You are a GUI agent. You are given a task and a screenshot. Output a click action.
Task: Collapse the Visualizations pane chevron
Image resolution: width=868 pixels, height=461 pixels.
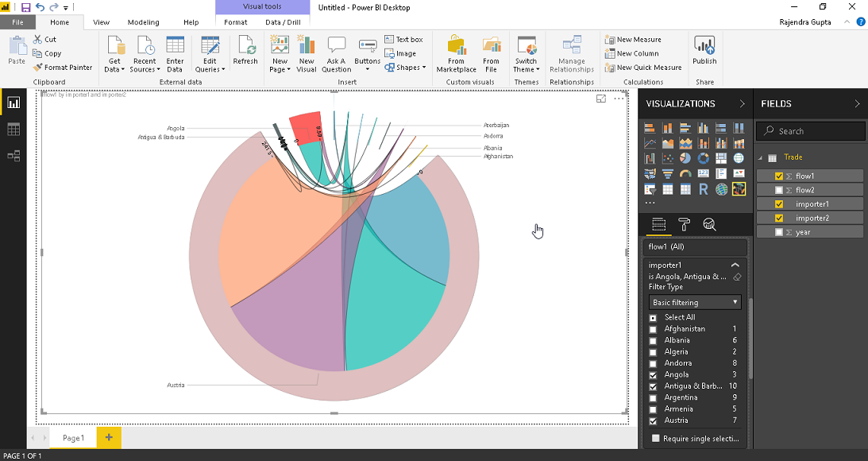click(743, 103)
